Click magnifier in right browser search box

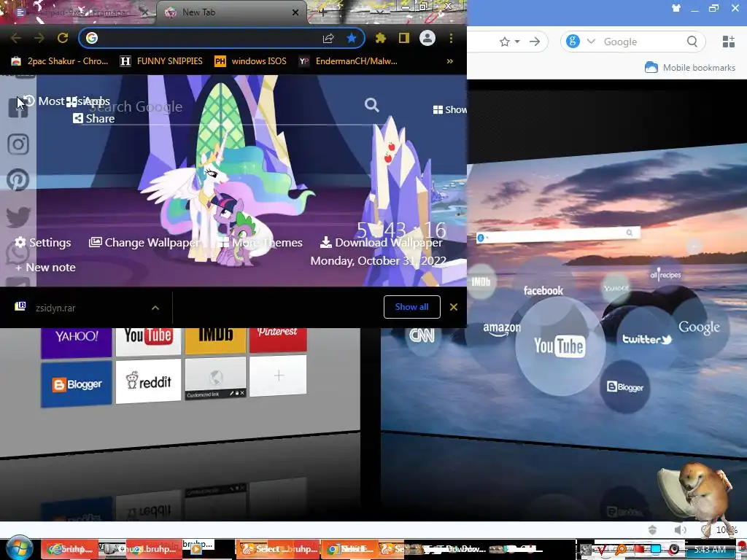point(692,42)
